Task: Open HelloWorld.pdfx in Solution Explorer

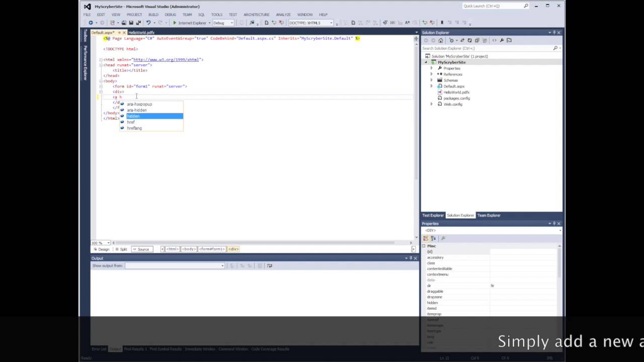Action: (x=456, y=93)
